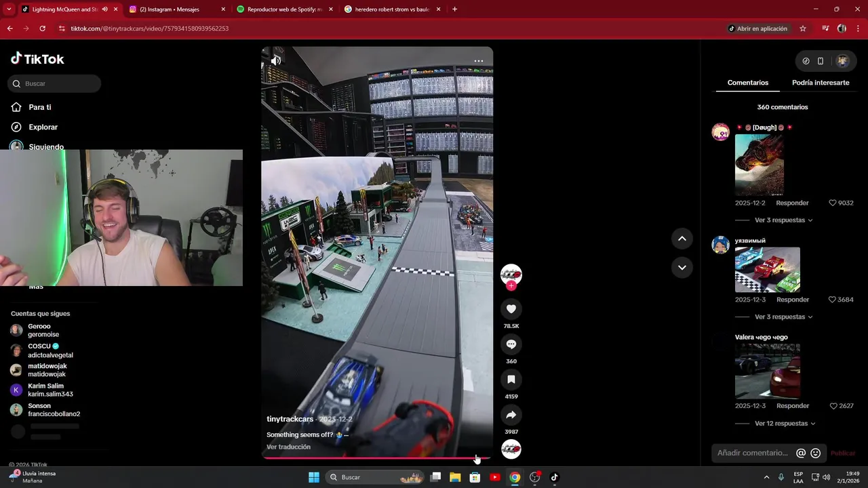
Task: Switch to Comentarios tab
Action: (748, 83)
